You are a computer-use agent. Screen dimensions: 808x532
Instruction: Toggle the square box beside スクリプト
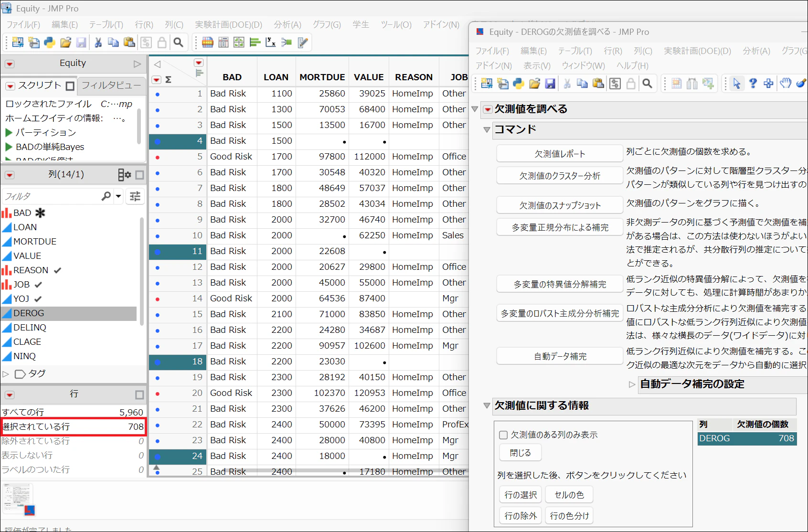tap(70, 86)
